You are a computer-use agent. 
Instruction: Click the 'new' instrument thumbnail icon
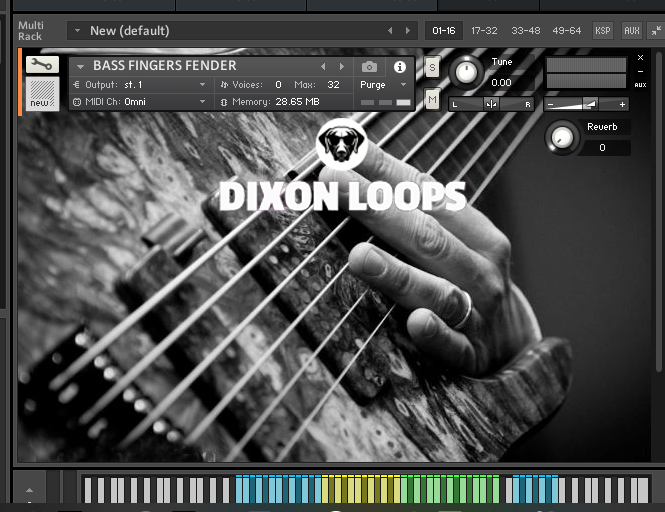[x=42, y=95]
